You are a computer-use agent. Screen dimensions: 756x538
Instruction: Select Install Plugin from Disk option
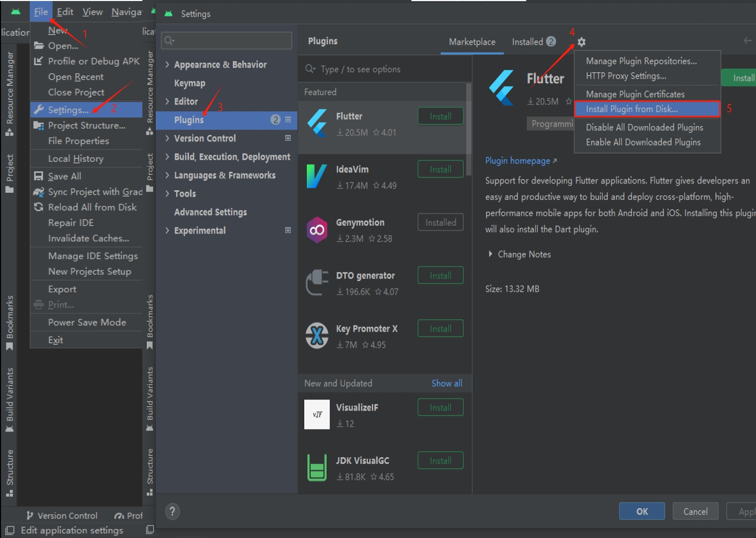coord(631,109)
